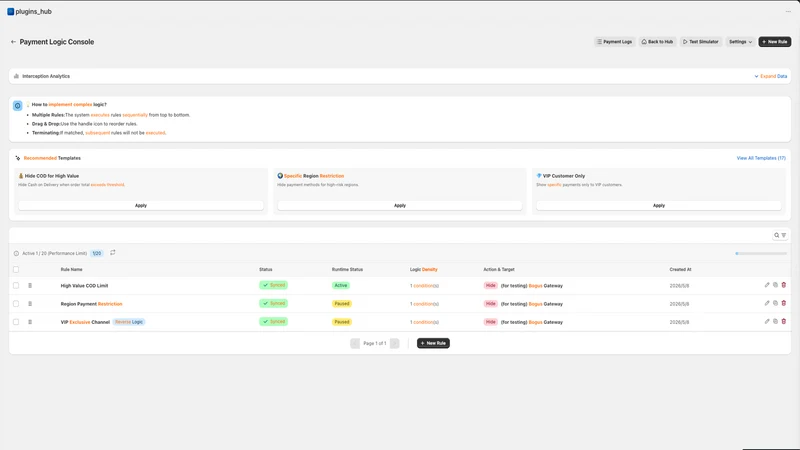
Task: Click the 1/20 active rules badge
Action: point(96,253)
